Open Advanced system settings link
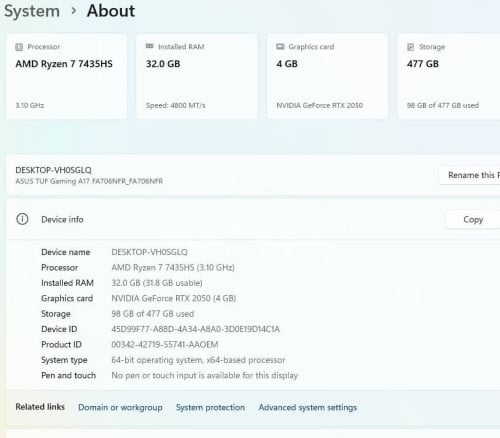Screen dimensions: 500x438 click(308, 407)
